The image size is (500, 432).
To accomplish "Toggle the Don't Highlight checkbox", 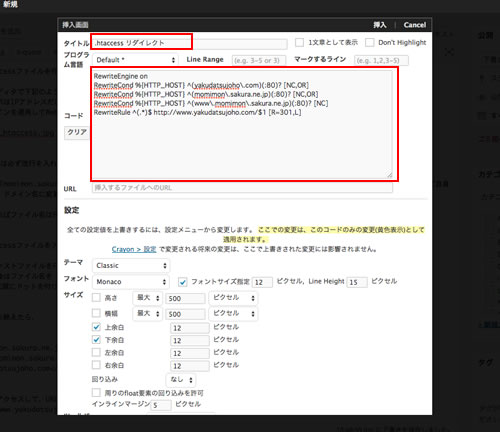I will 369,42.
